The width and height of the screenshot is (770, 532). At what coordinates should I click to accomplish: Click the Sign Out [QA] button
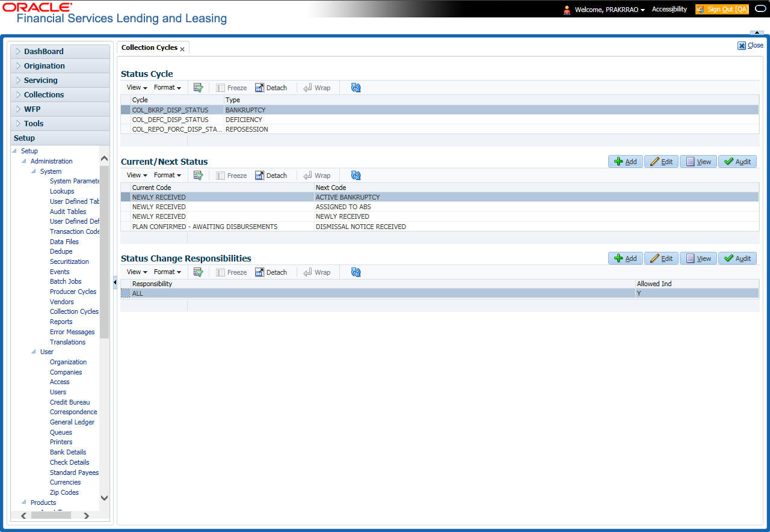(x=722, y=10)
